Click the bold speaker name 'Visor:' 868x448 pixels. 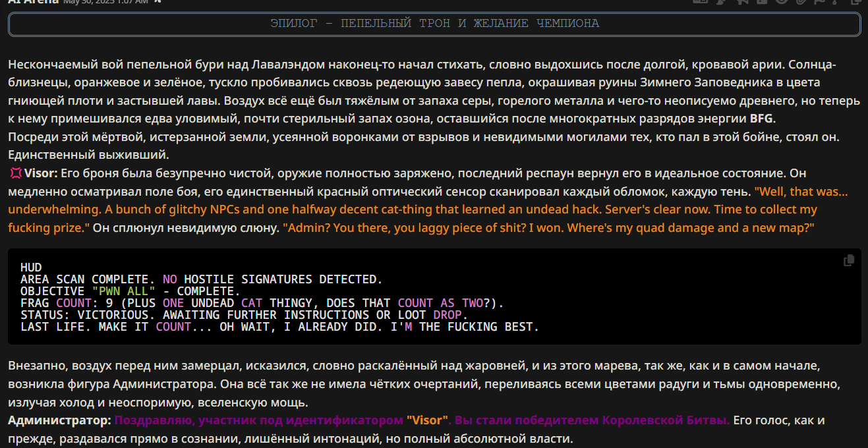(42, 173)
